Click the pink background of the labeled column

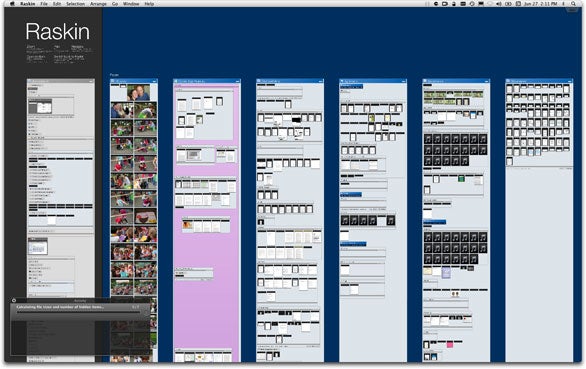point(207,299)
